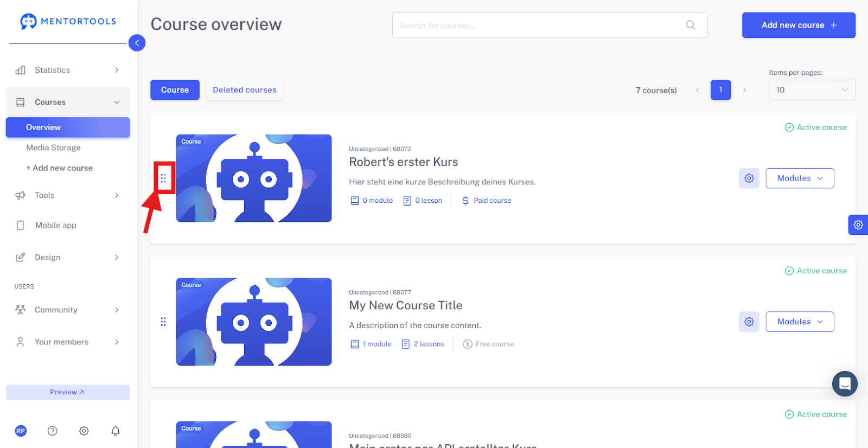Click the floating settings gear on right edge
868x448 pixels.
point(858,225)
